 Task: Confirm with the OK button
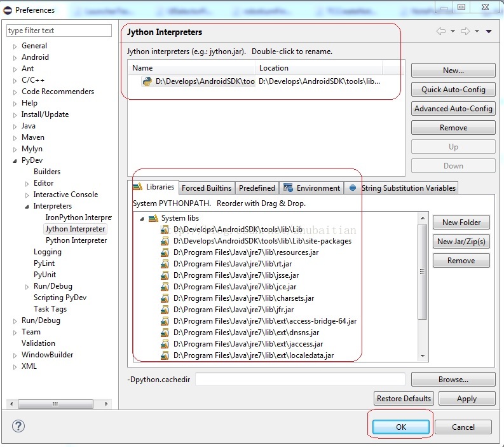[401, 427]
